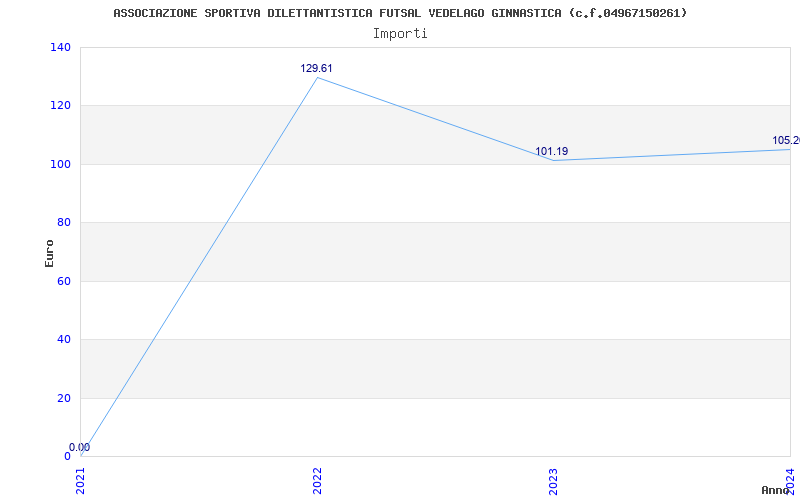
Task: Click the 60 y-axis tick label
Action: click(x=64, y=281)
